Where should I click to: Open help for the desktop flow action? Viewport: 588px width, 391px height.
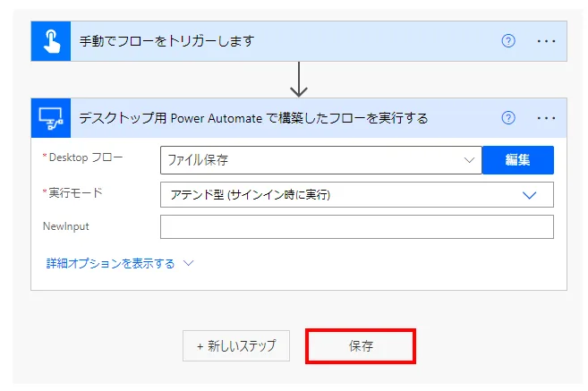click(x=508, y=117)
